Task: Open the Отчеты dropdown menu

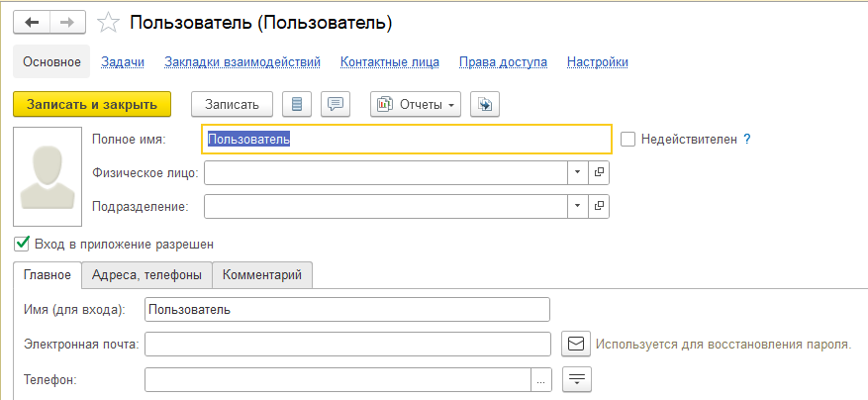Action: click(416, 104)
